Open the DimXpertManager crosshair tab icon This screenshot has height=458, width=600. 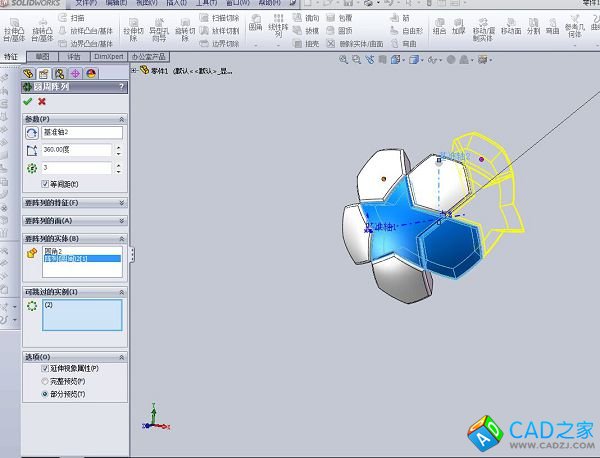[75, 73]
